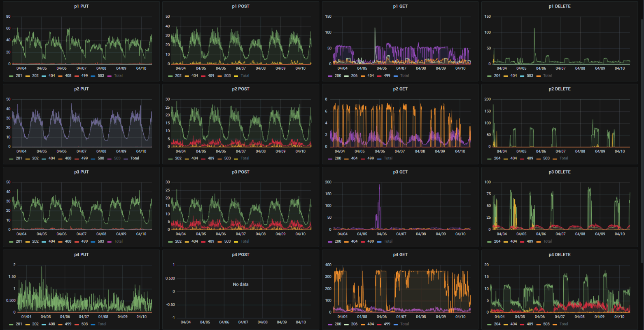This screenshot has width=644, height=330.
Task: Open the p2 PUT panel title menu
Action: pos(82,89)
